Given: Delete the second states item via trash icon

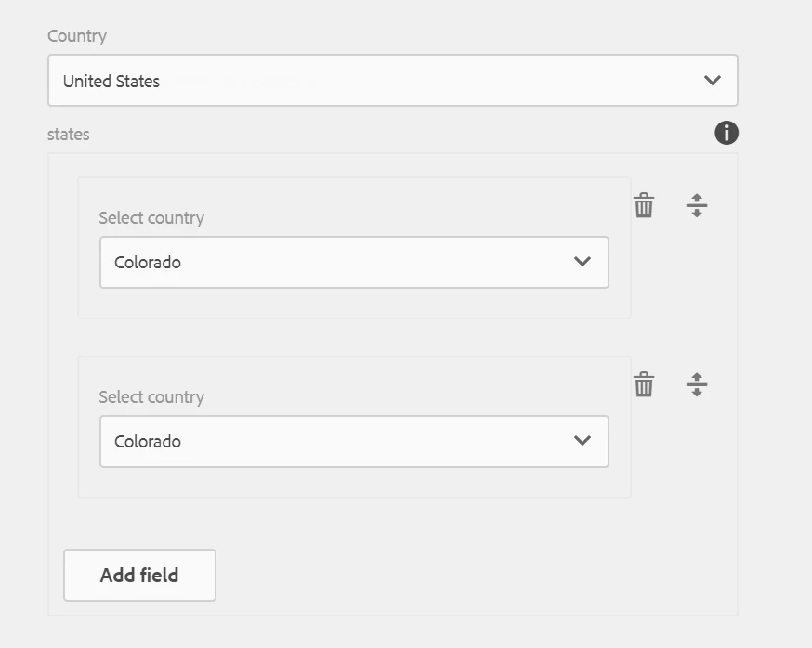Looking at the screenshot, I should (644, 384).
